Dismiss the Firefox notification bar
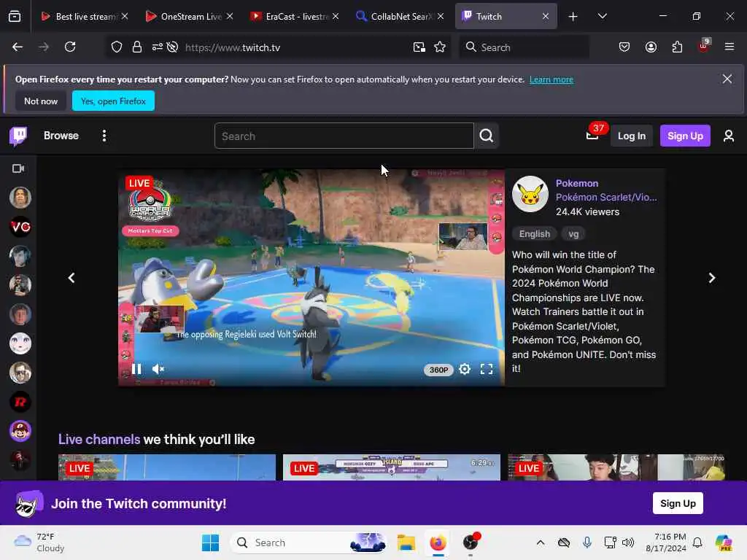 727,79
